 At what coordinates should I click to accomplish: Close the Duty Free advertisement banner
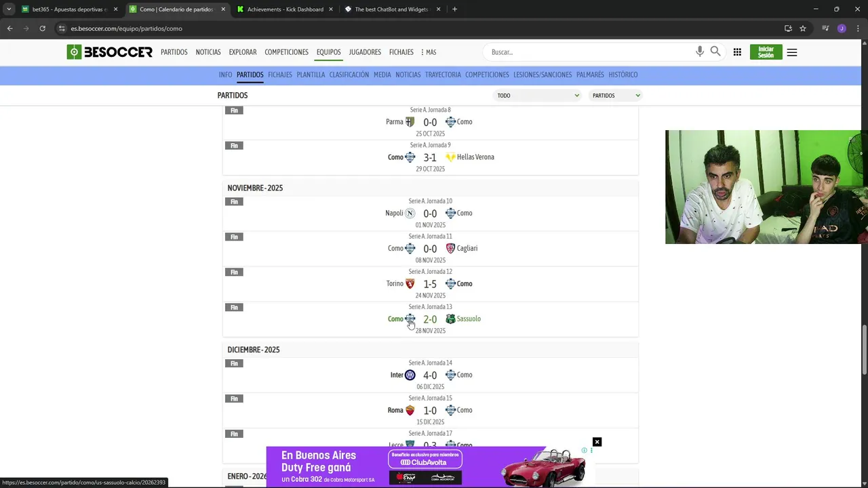point(597,442)
